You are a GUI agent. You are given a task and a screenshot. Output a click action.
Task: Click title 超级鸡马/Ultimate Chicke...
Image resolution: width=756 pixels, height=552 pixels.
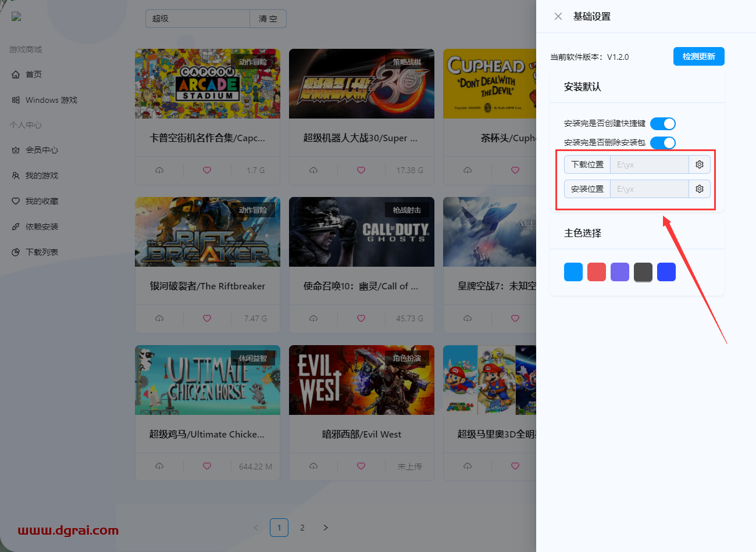click(207, 434)
